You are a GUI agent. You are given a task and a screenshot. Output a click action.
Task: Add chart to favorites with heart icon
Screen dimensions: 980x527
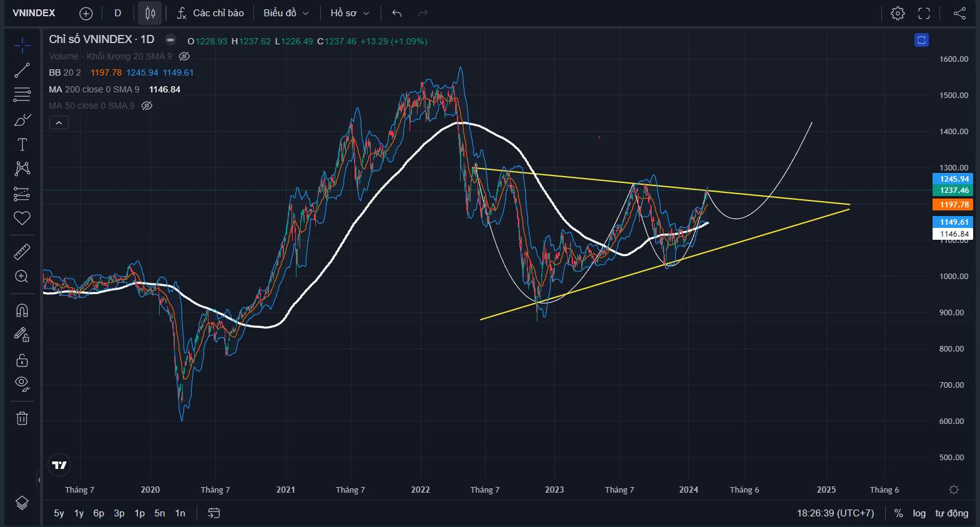pos(22,218)
